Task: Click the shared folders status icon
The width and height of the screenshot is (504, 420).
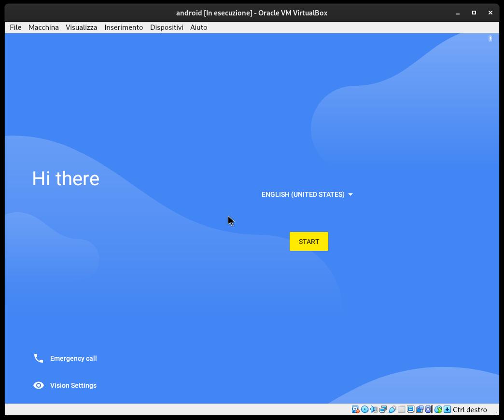Action: coord(401,409)
